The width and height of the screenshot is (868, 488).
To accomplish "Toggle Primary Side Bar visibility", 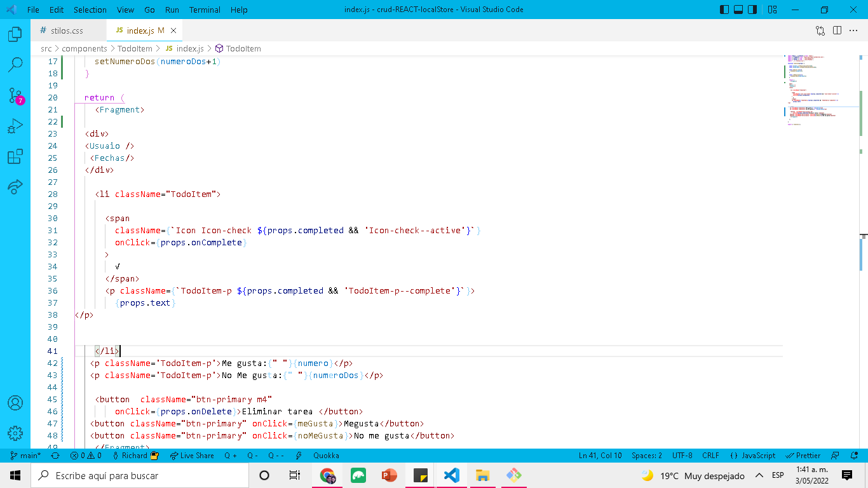I will 725,10.
